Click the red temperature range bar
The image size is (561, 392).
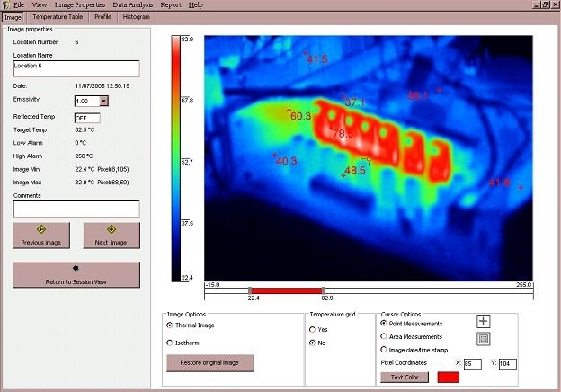(287, 290)
